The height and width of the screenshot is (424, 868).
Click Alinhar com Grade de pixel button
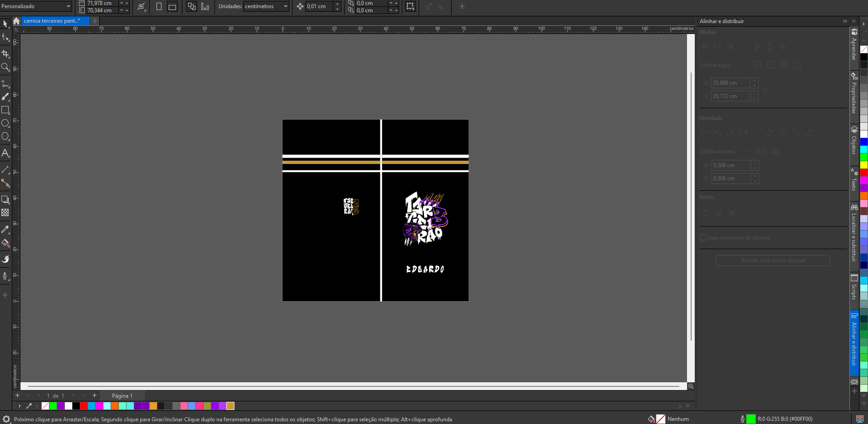[x=773, y=260]
